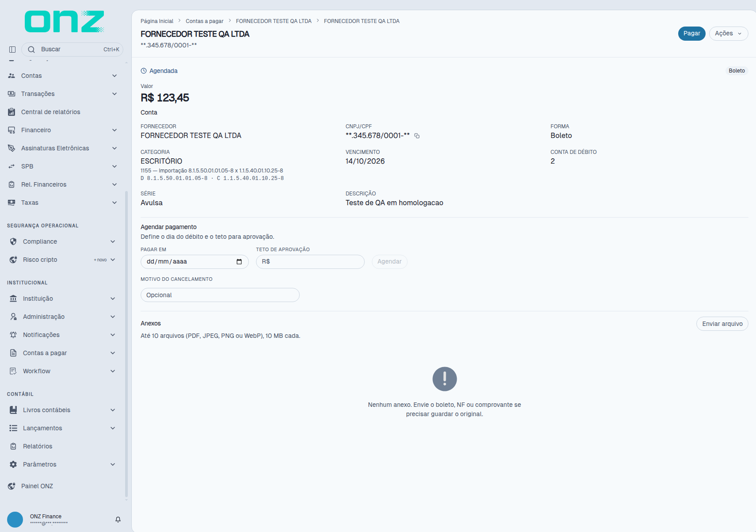The image size is (756, 532).
Task: Open the notification bell icon
Action: click(118, 520)
